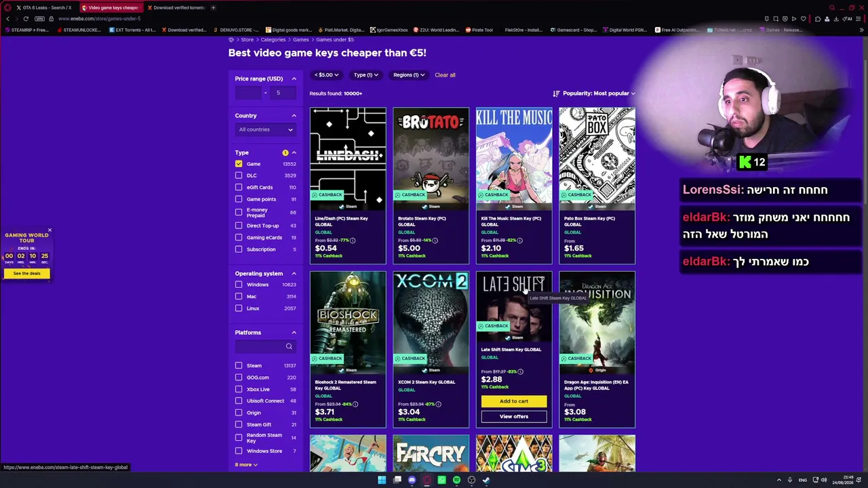Open Discord from the taskbar
This screenshot has height=488, width=868.
click(412, 480)
